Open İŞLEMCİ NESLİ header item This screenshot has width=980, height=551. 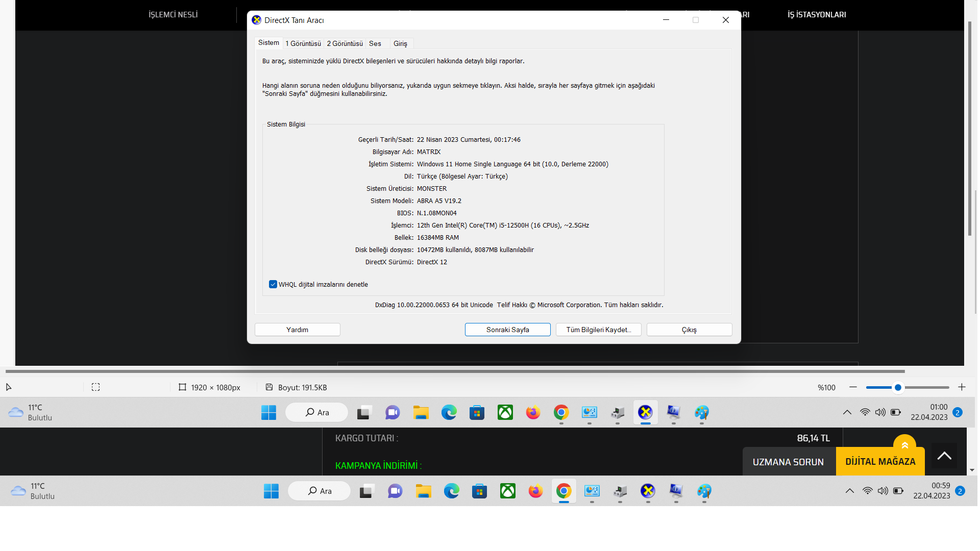pos(173,15)
